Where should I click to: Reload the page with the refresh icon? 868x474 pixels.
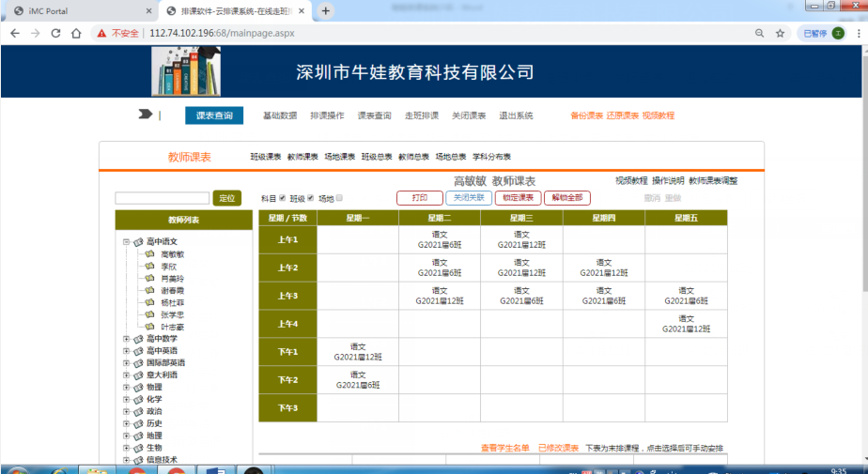(55, 33)
